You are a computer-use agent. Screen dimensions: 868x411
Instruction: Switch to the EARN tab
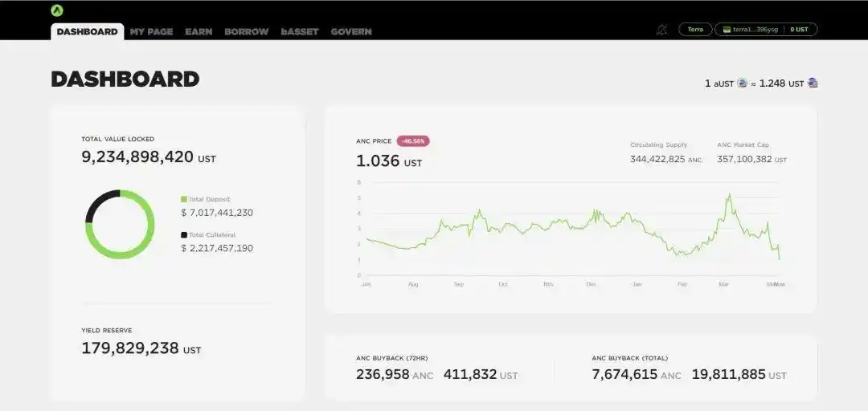pyautogui.click(x=199, y=31)
